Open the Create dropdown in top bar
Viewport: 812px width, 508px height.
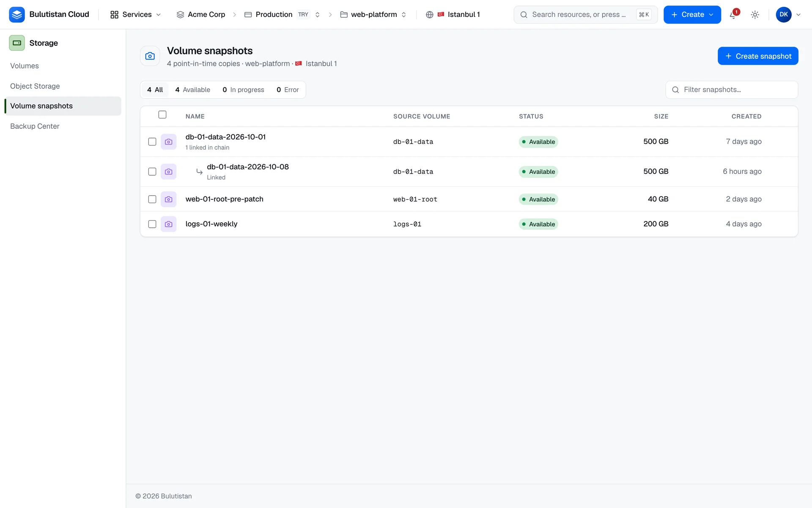point(692,15)
